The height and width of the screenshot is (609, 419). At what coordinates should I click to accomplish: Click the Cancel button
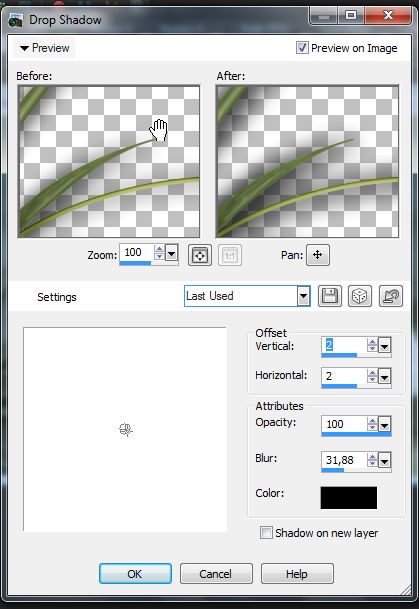click(216, 574)
